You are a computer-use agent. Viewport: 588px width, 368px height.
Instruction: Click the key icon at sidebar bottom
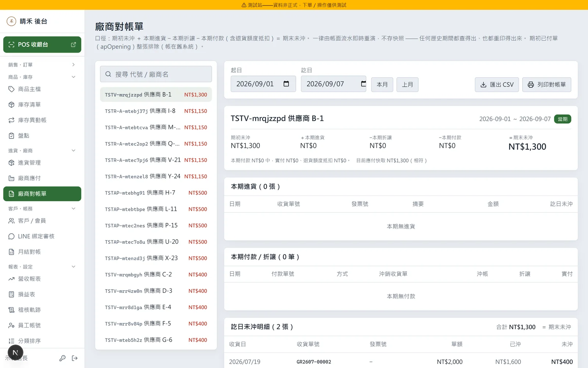(x=62, y=358)
